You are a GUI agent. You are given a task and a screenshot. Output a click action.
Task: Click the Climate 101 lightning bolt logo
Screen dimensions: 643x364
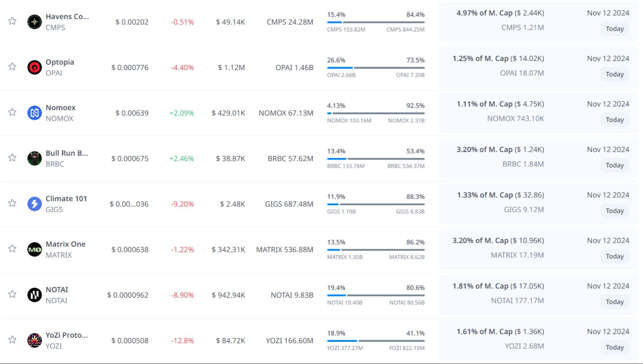[x=34, y=204]
